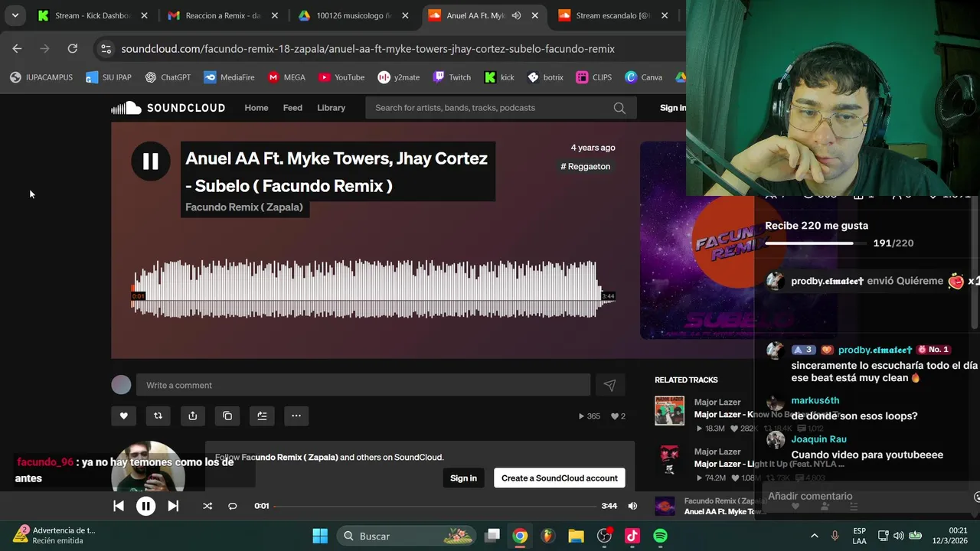Go to the Home menu item
This screenshot has height=551, width=980.
point(256,108)
